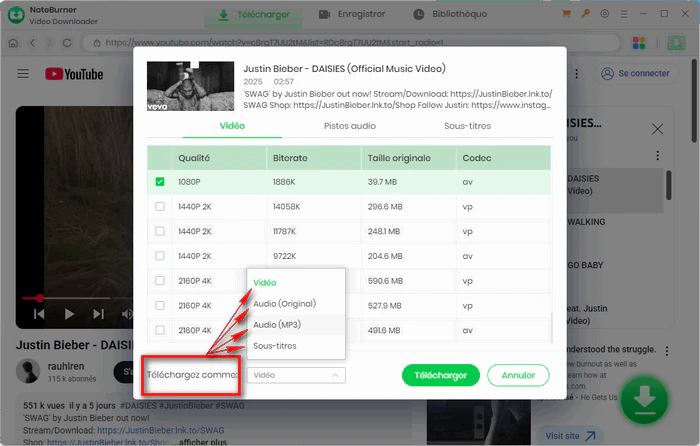Click the quality table scrollbar
Image resolution: width=700 pixels, height=446 pixels.
(552, 327)
